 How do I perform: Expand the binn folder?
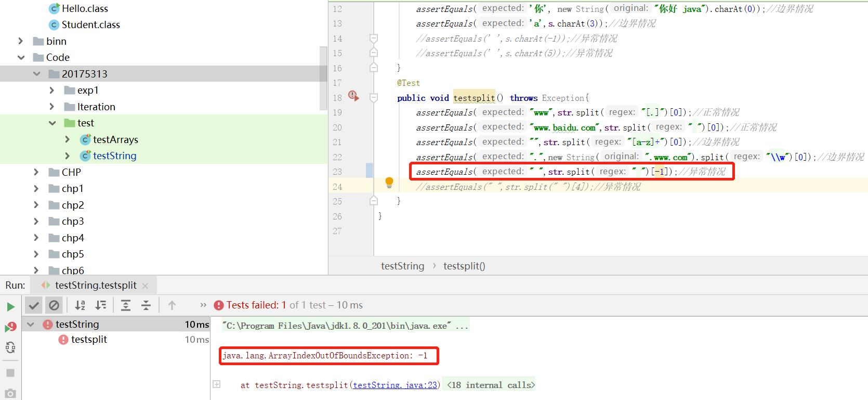[21, 41]
